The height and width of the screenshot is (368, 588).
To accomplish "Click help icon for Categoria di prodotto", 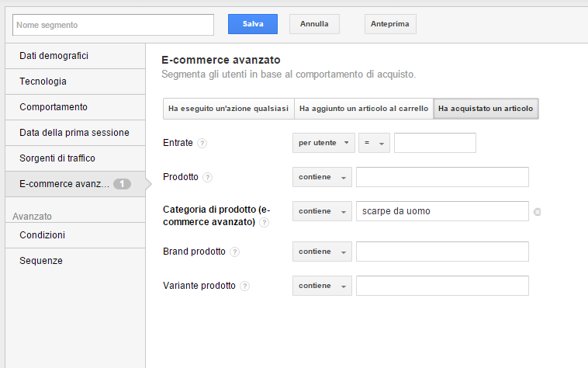I will (x=265, y=223).
